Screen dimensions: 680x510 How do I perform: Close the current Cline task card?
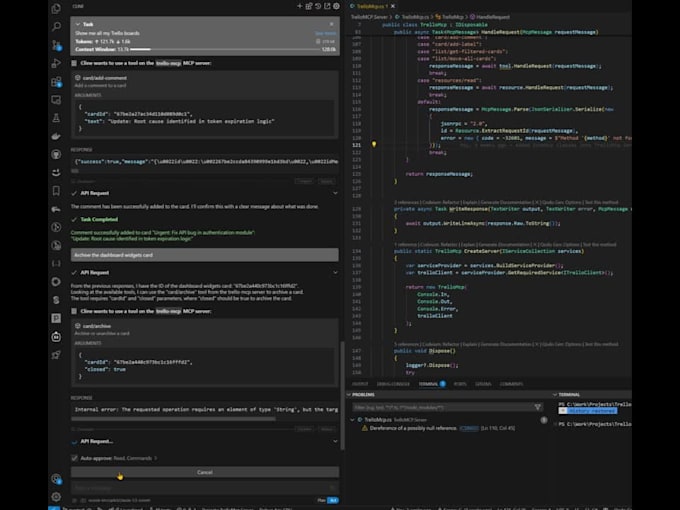(x=332, y=24)
